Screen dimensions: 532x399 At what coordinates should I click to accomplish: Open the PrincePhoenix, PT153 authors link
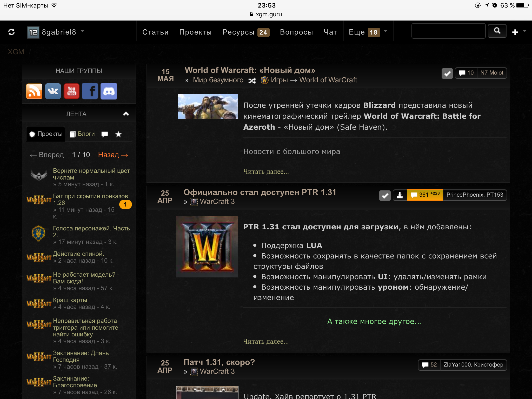(475, 195)
